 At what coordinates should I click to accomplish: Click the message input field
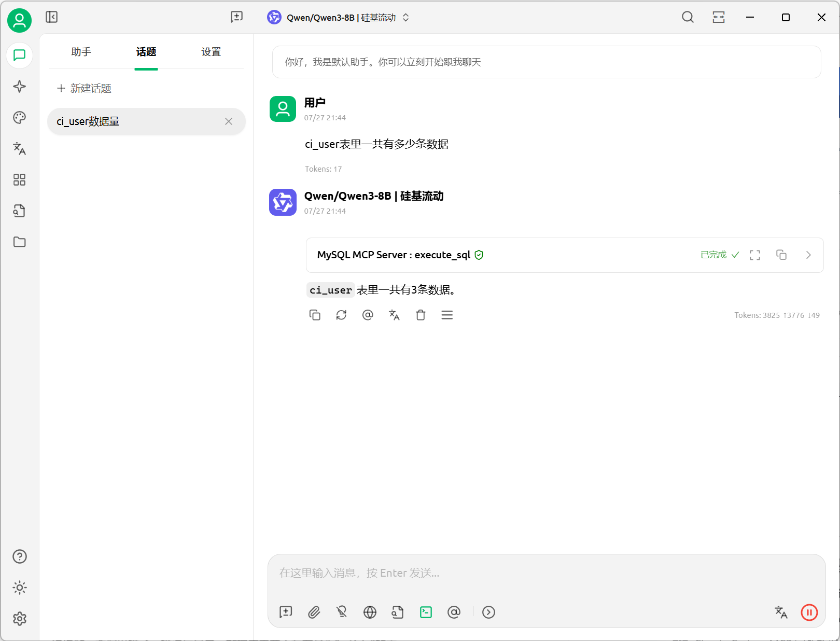(544, 574)
